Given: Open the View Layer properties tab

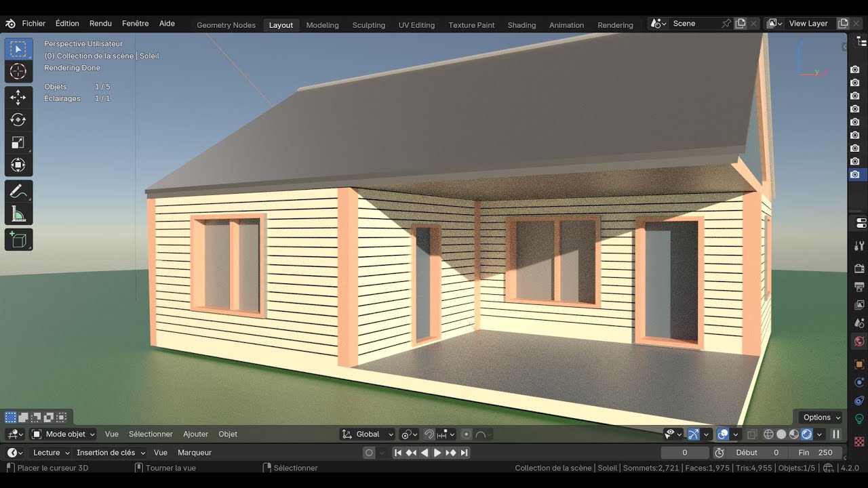Looking at the screenshot, I should tap(859, 305).
